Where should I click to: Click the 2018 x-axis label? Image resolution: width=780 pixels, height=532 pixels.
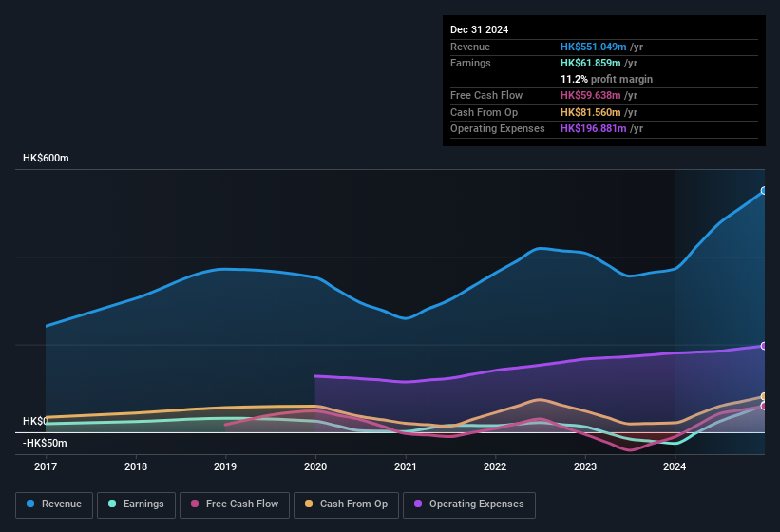[136, 466]
